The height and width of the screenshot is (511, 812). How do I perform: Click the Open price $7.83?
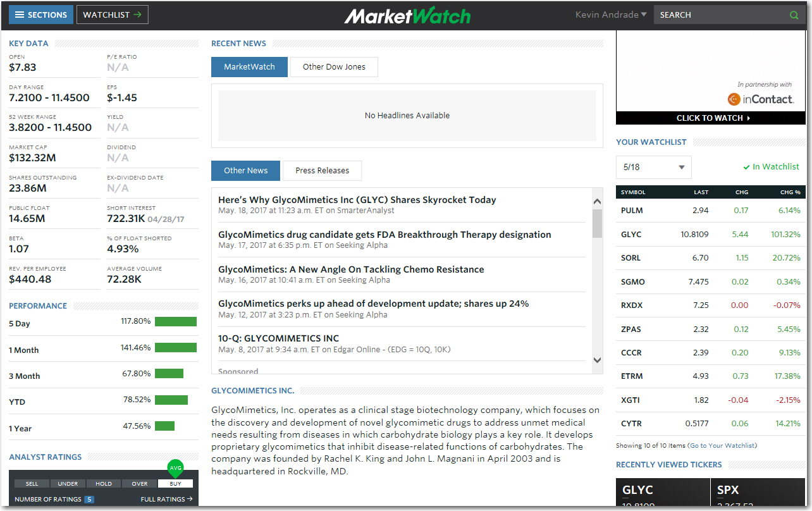(x=23, y=68)
